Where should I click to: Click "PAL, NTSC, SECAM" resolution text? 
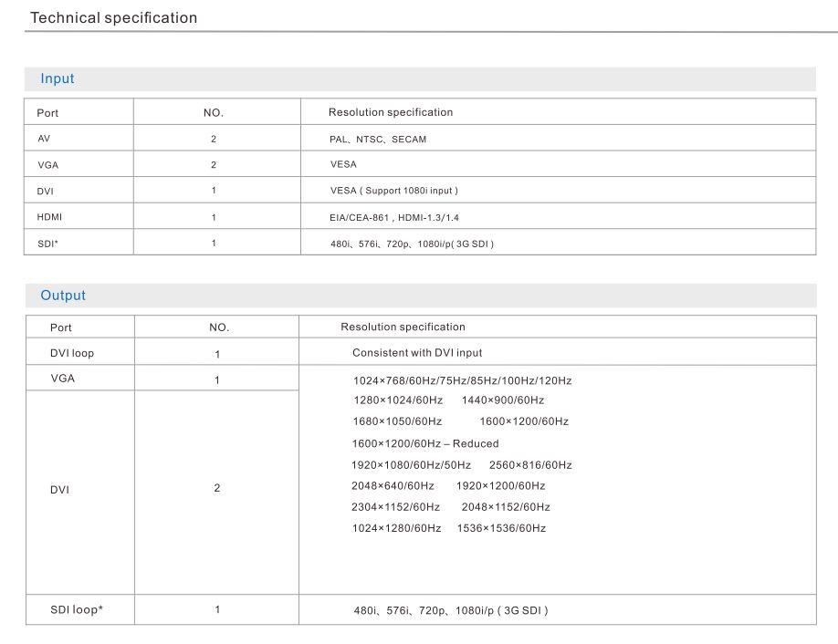378,140
